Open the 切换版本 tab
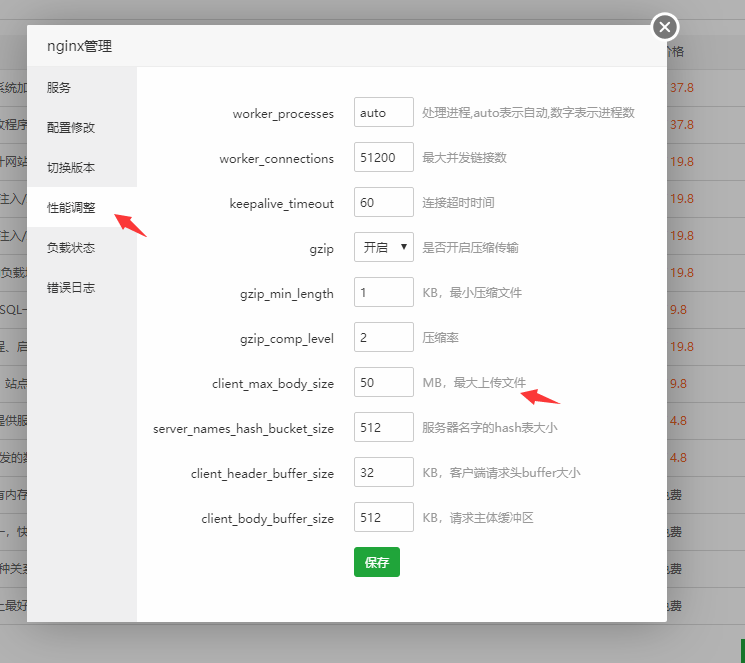This screenshot has height=663, width=745. point(82,167)
